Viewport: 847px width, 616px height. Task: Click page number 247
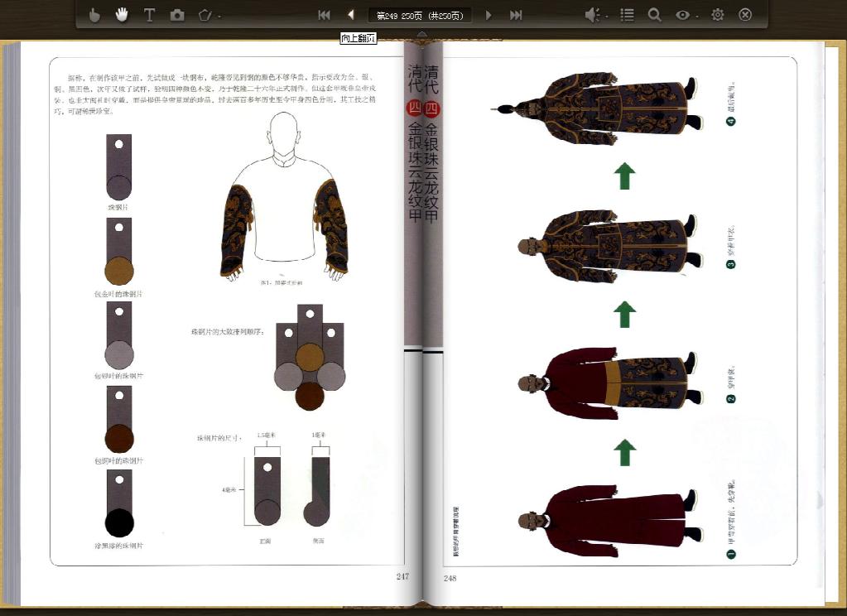pos(402,576)
